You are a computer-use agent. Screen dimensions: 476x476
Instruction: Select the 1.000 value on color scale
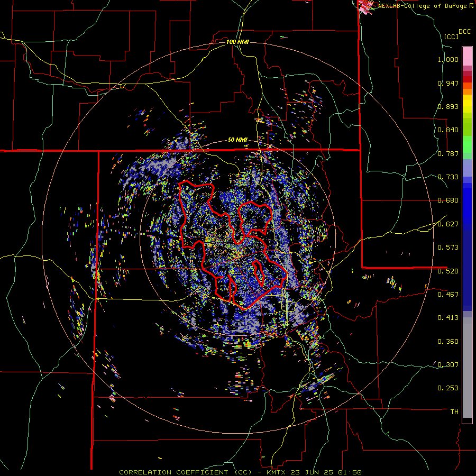pos(448,59)
